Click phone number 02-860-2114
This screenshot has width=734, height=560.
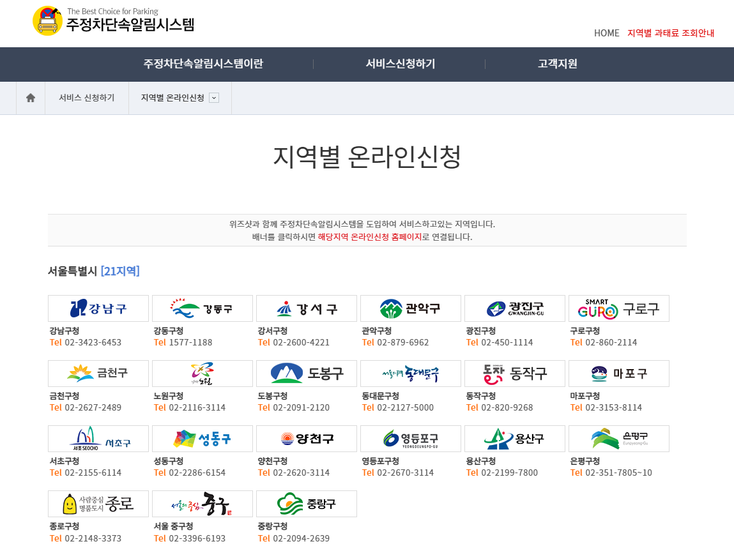click(611, 342)
